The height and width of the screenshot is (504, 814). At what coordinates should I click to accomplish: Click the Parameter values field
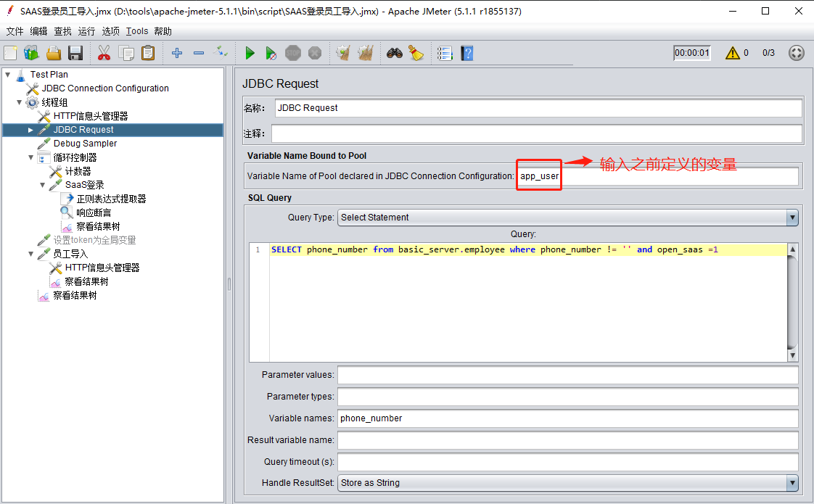pos(568,375)
